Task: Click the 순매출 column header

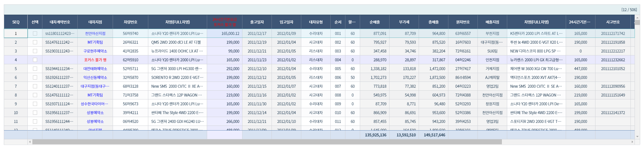Action: pos(375,22)
